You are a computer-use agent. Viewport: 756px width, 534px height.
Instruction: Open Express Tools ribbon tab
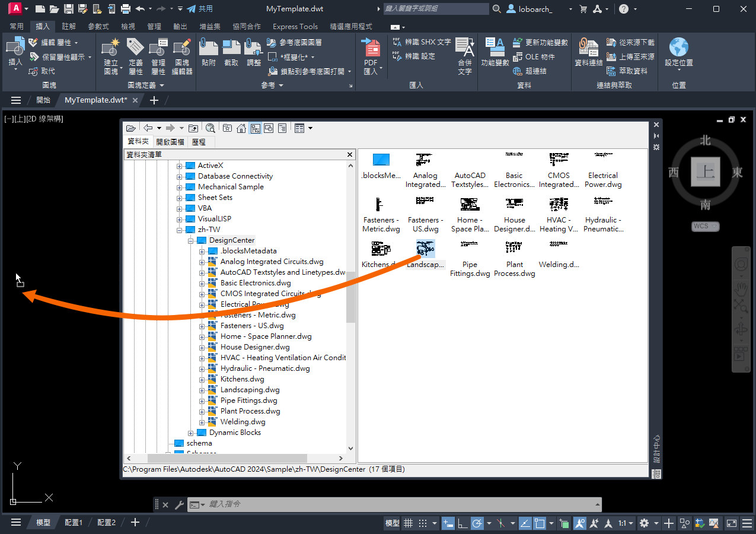click(x=295, y=27)
